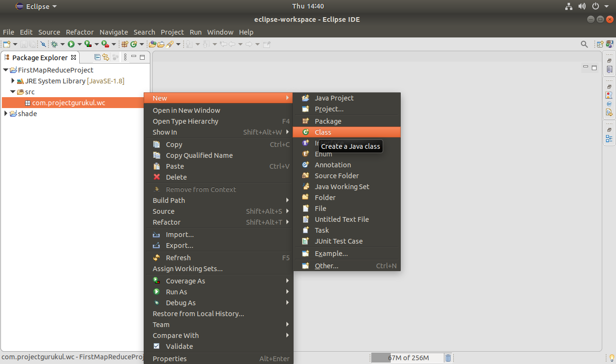Click the network status icon
Screen dimensions: 616x364
pyautogui.click(x=569, y=6)
